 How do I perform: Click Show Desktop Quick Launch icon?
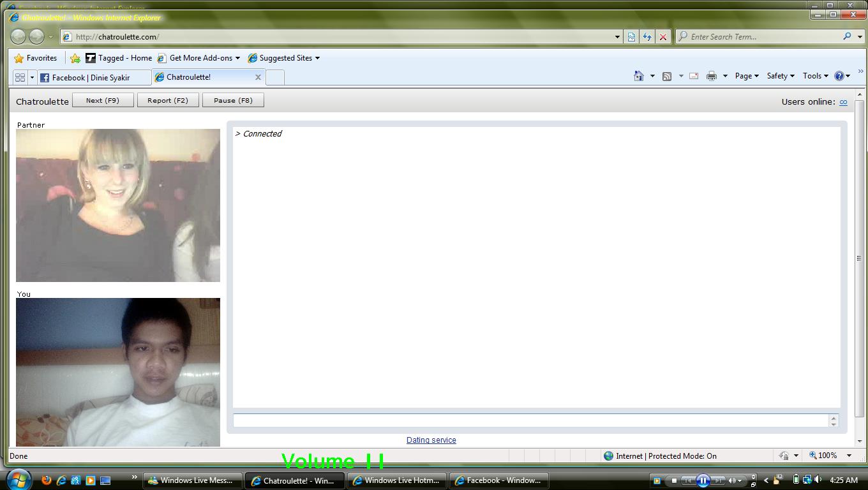105,480
